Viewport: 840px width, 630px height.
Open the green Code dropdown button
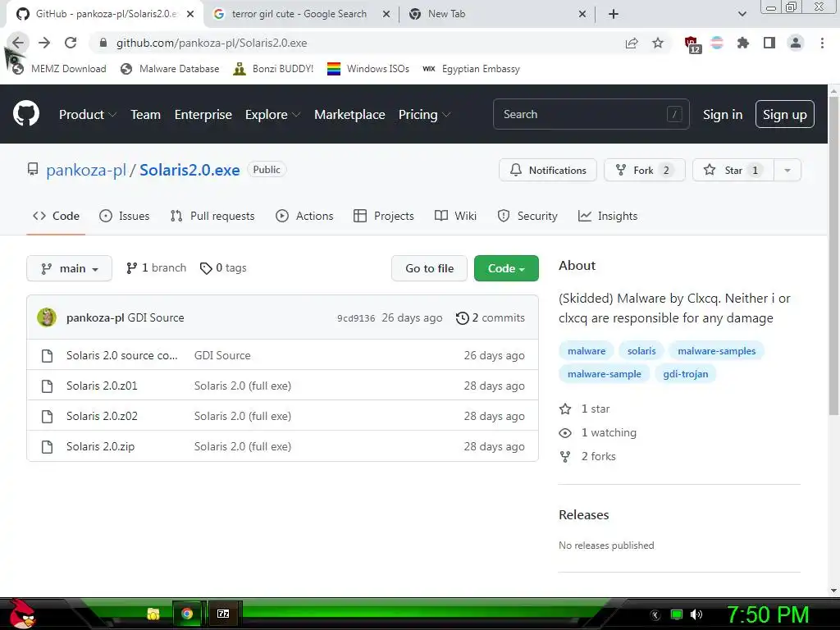[506, 268]
